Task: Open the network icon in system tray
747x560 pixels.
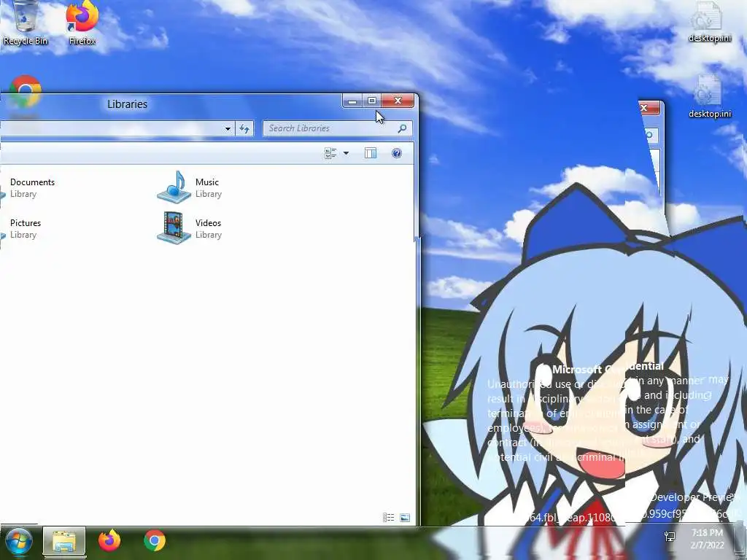Action: (670, 537)
